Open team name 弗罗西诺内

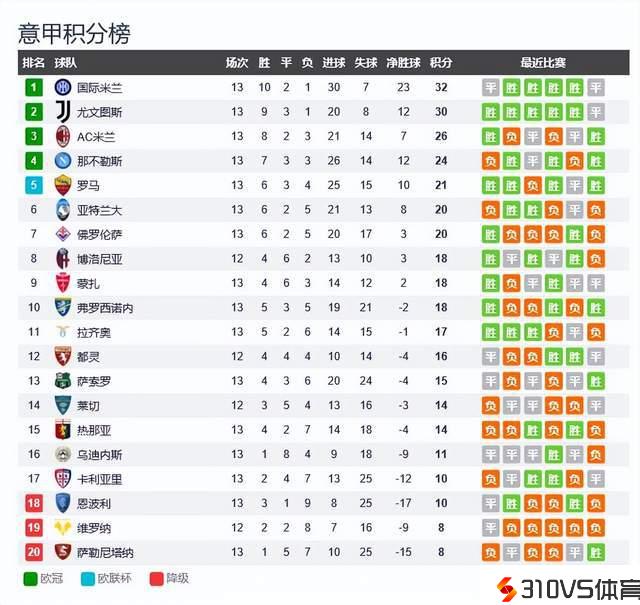pyautogui.click(x=105, y=307)
